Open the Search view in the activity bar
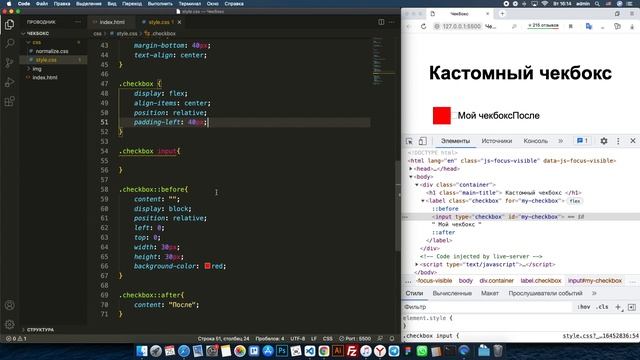This screenshot has height=360, width=640. 9,43
